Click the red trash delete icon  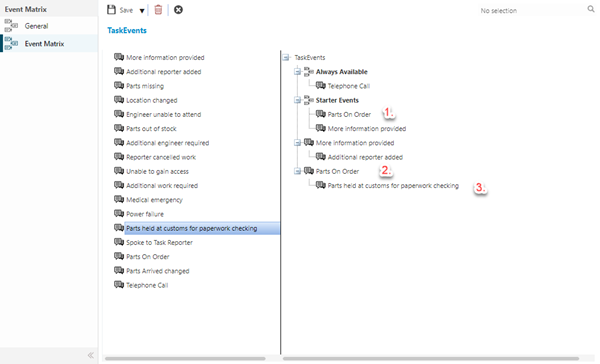[x=158, y=10]
